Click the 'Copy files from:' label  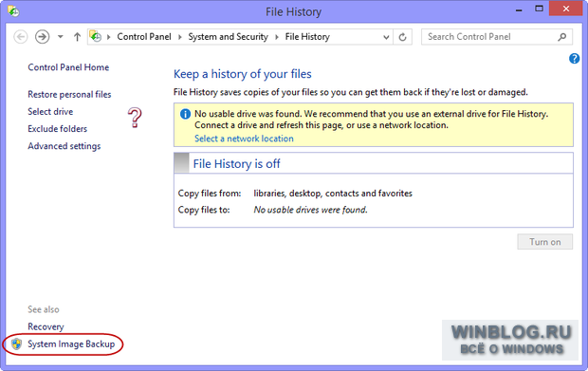coord(210,194)
